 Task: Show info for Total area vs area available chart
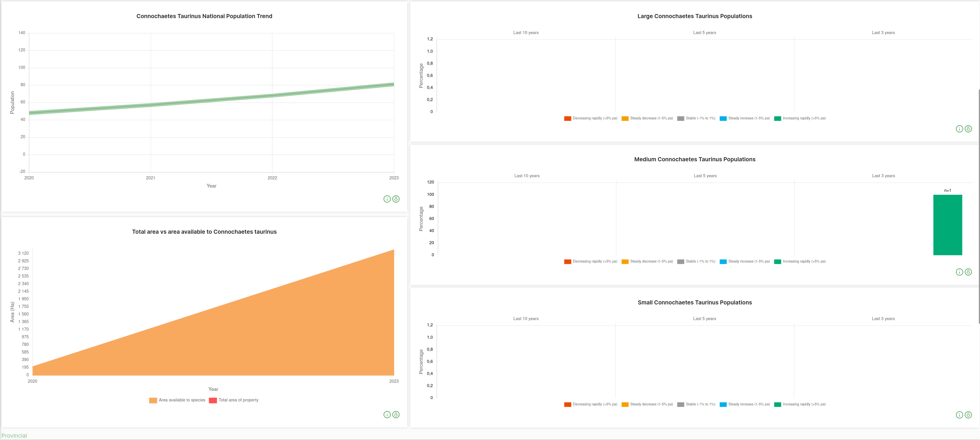[x=387, y=415]
